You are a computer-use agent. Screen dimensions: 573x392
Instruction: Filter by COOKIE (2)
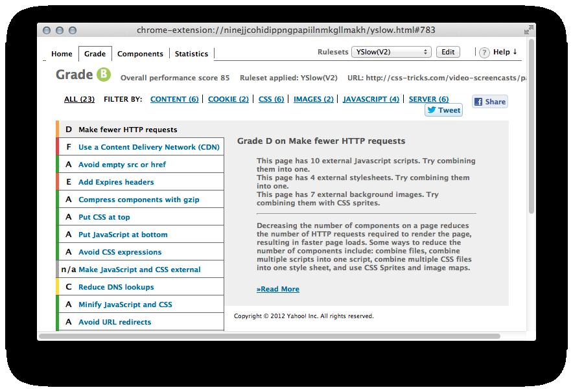(x=228, y=99)
